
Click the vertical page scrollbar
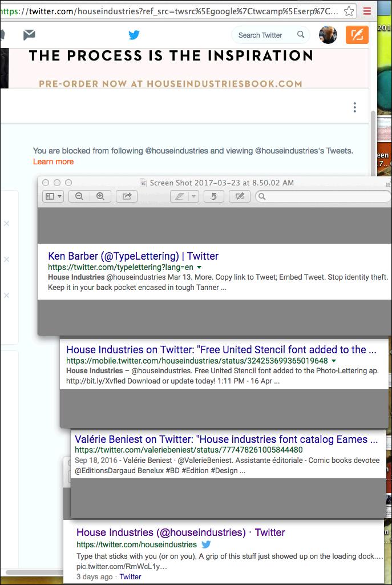click(373, 144)
